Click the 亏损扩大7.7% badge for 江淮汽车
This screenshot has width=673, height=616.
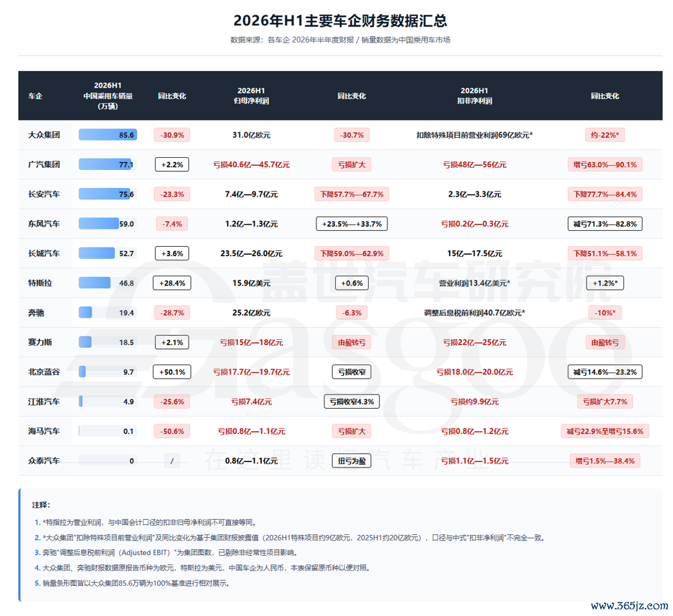point(605,401)
